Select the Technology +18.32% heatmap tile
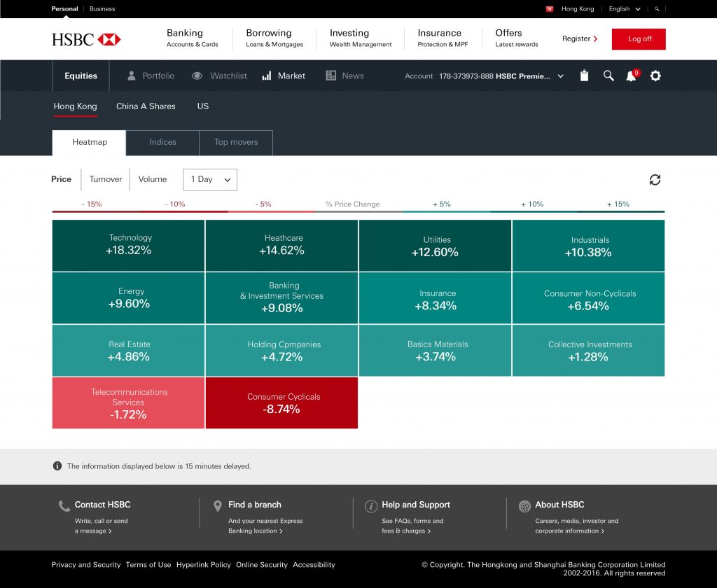The height and width of the screenshot is (588, 717). 129,245
